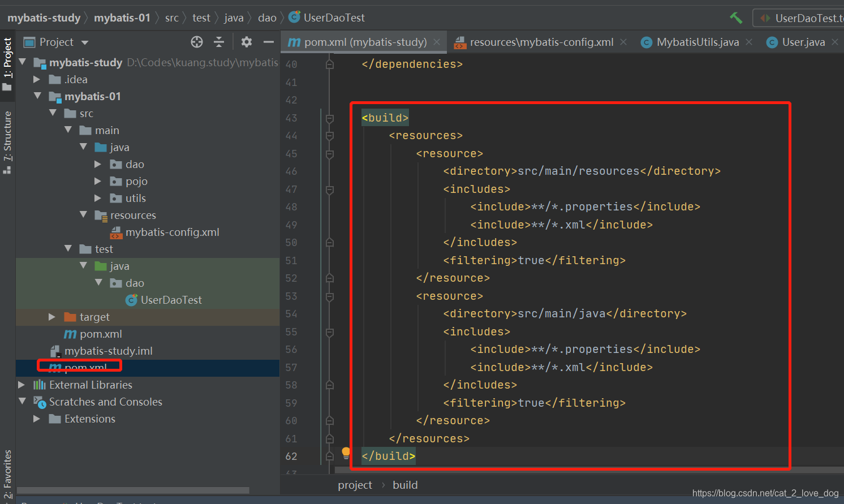Expand the .idea folder
The image size is (844, 504).
point(37,79)
